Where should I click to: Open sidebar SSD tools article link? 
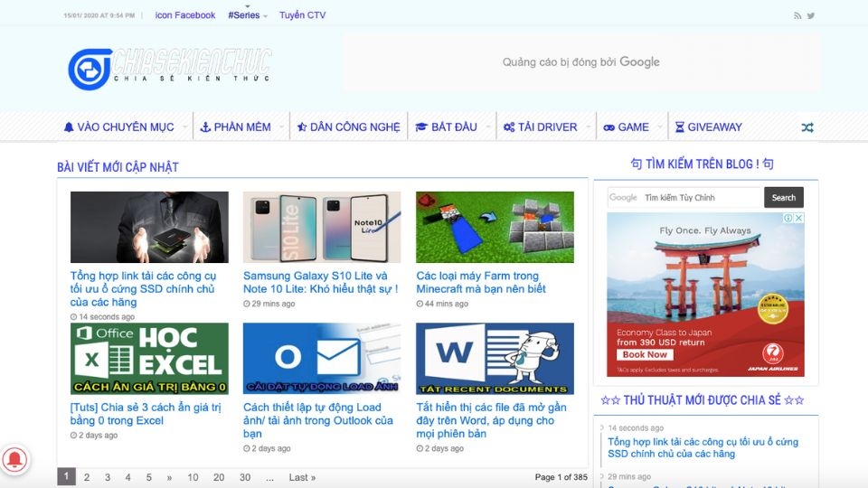(x=703, y=447)
